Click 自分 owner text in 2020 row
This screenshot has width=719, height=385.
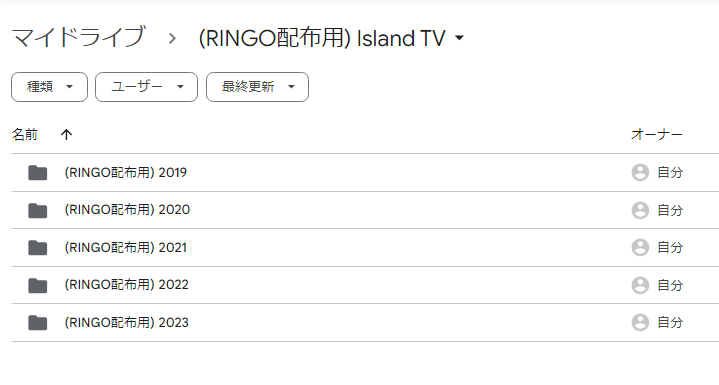(x=670, y=210)
